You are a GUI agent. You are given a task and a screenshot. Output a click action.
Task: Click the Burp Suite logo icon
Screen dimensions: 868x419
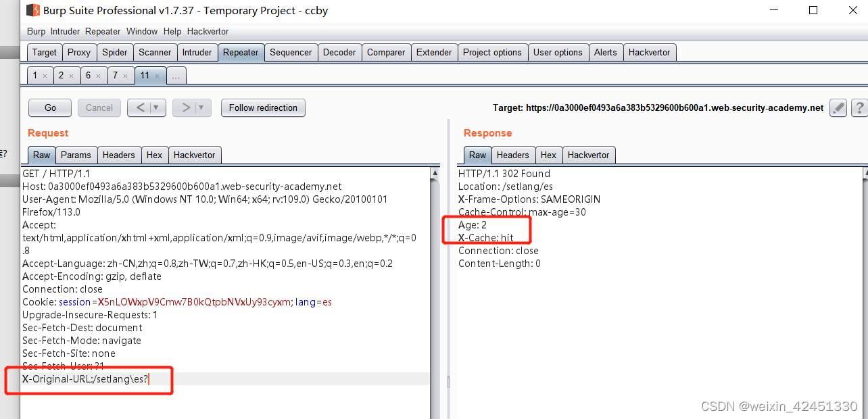click(32, 10)
